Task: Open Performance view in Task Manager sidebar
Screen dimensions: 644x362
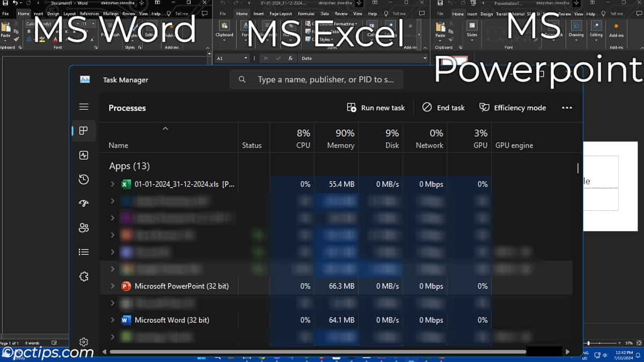Action: 84,155
